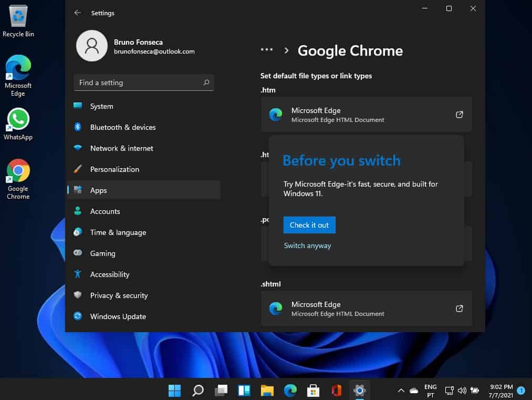Open Task View on the taskbar
The image size is (532, 400).
pos(221,391)
